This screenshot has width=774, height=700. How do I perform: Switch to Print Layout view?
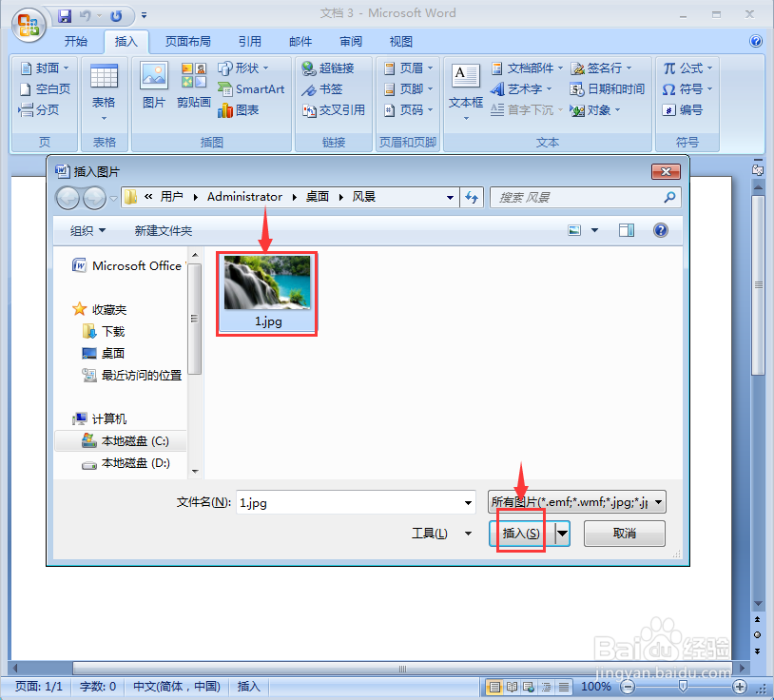pos(494,686)
